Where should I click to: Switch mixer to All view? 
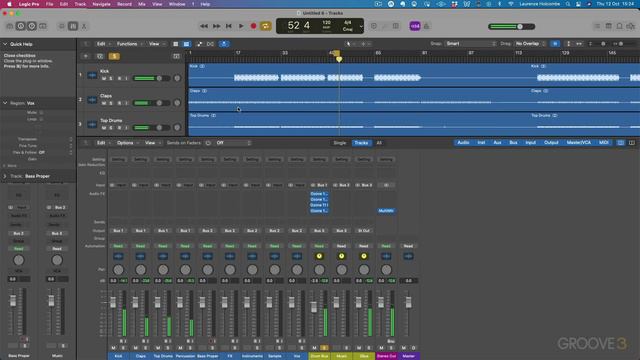point(379,143)
